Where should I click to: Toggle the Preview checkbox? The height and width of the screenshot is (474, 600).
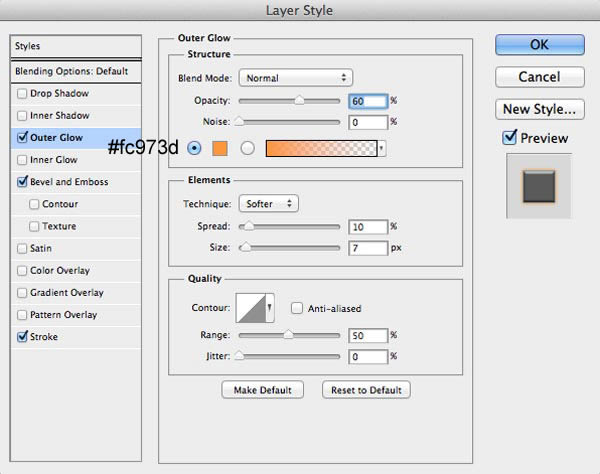click(x=509, y=137)
